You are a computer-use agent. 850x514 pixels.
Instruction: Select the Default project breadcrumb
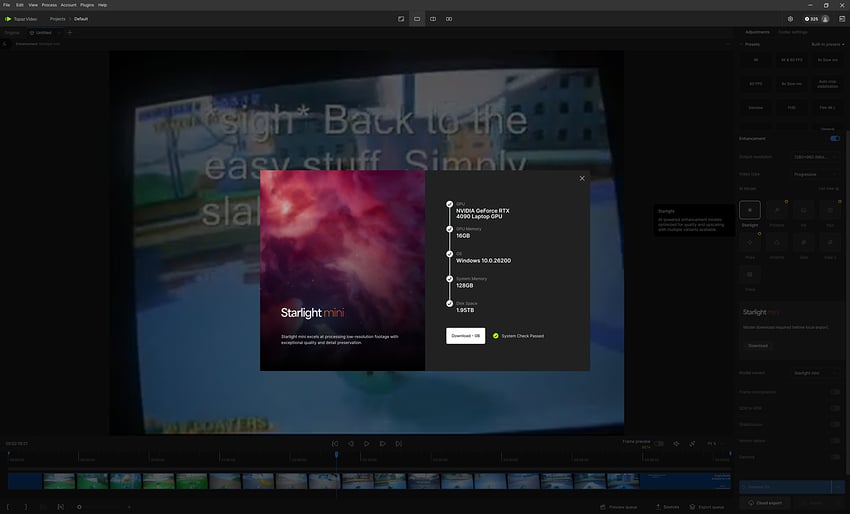coord(81,19)
